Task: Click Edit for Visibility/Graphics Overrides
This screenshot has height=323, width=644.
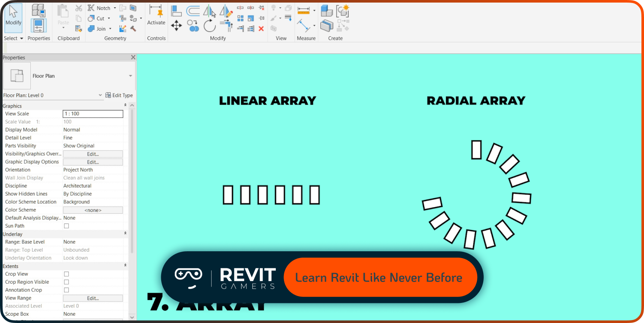Action: [x=93, y=154]
